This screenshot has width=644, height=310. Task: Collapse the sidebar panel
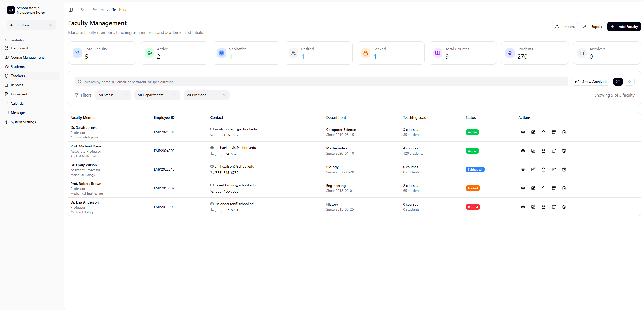pos(71,9)
